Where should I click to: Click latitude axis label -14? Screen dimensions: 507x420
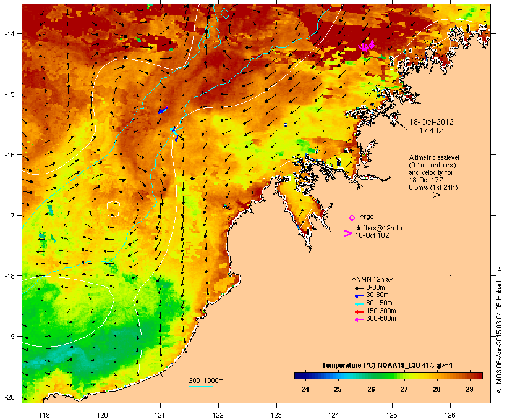point(9,33)
